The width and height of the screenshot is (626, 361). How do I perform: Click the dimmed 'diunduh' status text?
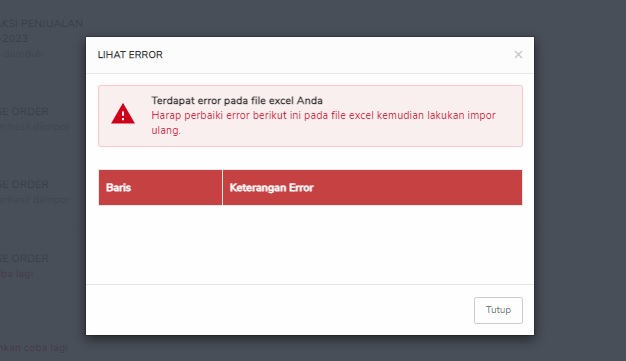tap(22, 54)
